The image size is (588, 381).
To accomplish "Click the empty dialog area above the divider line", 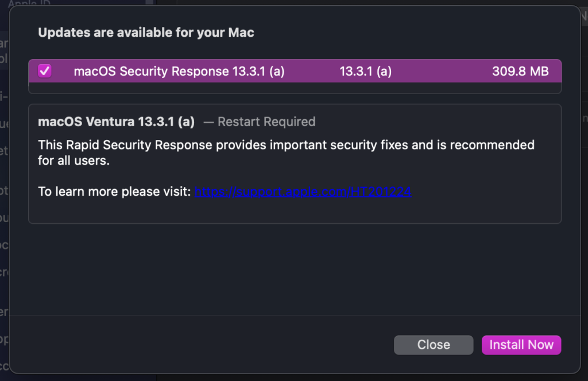I will click(x=295, y=270).
